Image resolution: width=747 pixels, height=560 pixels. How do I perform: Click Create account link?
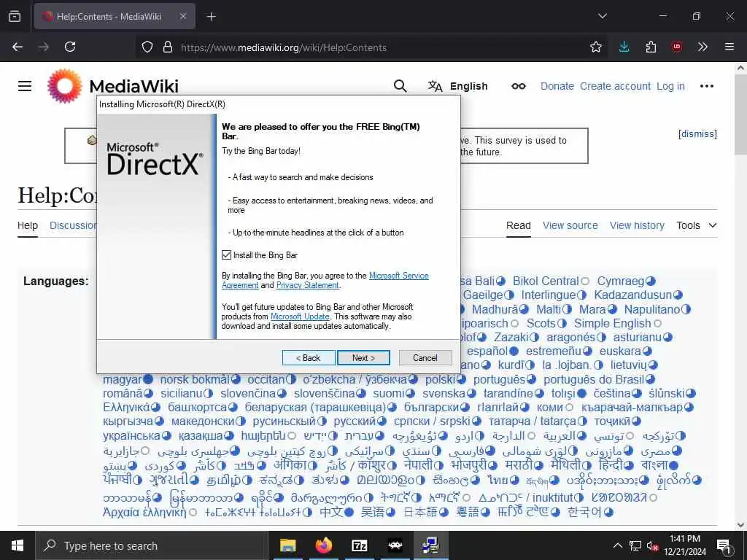coord(615,86)
